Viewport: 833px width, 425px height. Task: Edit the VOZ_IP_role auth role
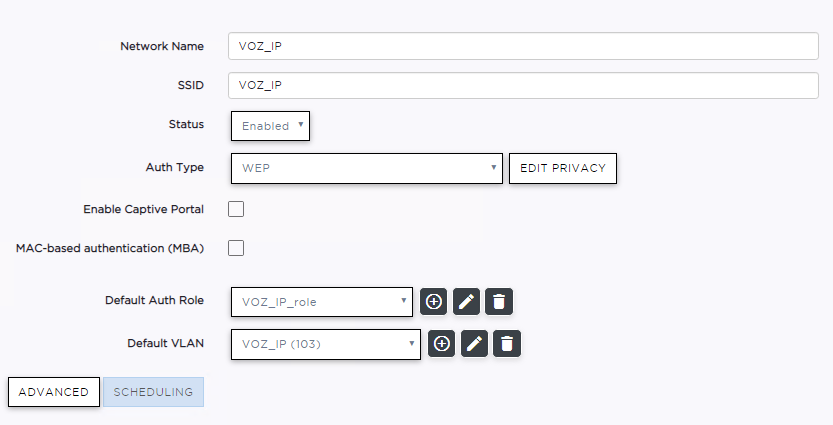[466, 302]
